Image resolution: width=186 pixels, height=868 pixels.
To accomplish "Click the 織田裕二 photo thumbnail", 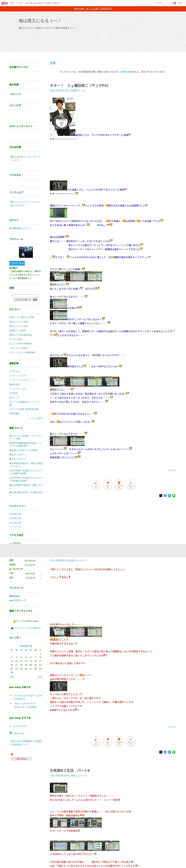I will [x=62, y=117].
